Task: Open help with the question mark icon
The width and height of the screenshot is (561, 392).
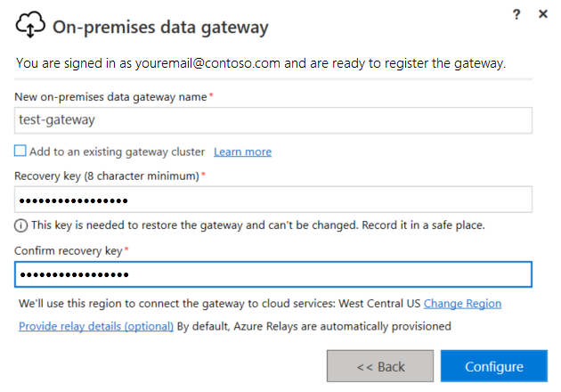Action: click(x=516, y=14)
